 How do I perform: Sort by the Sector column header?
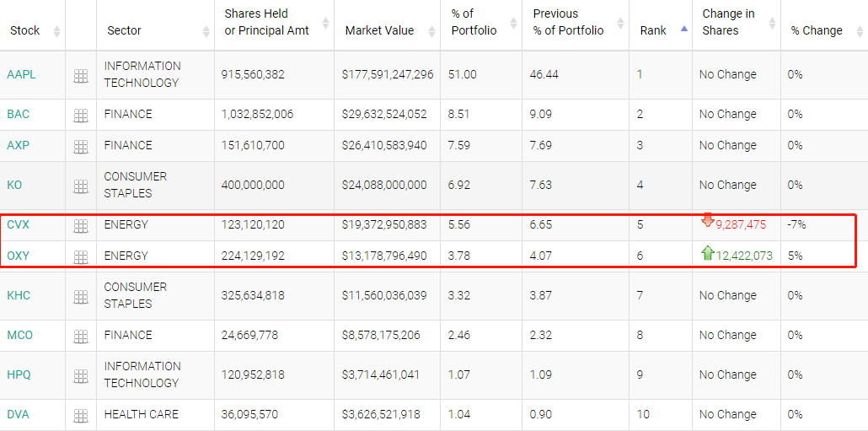pos(124,30)
